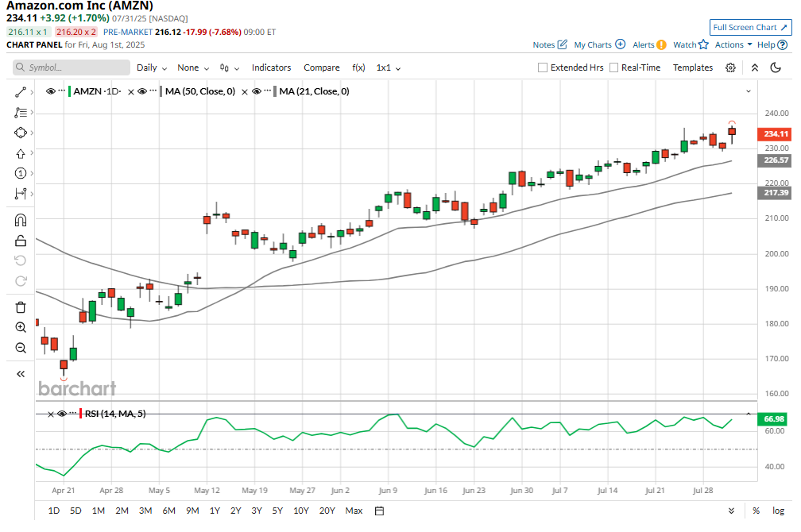Select the 5D time range
The width and height of the screenshot is (801, 532).
(75, 511)
